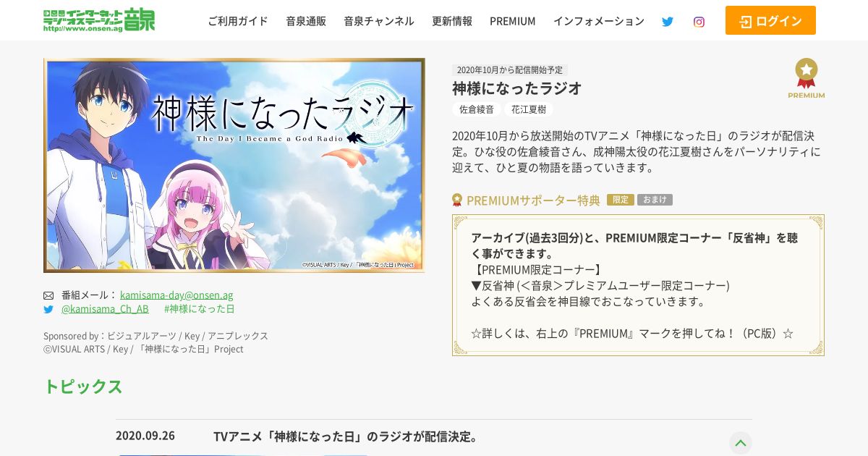The width and height of the screenshot is (868, 456).
Task: Select the 佐倉綾音 performer tag
Action: click(477, 109)
